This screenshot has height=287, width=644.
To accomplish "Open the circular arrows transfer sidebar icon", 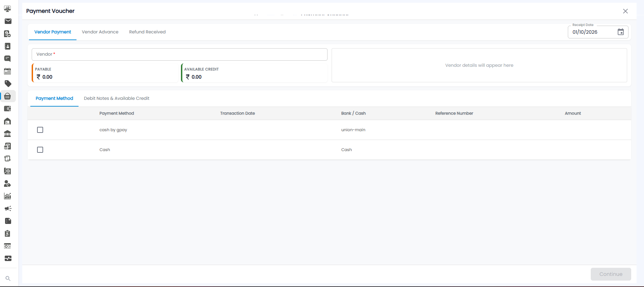I will 7,159.
